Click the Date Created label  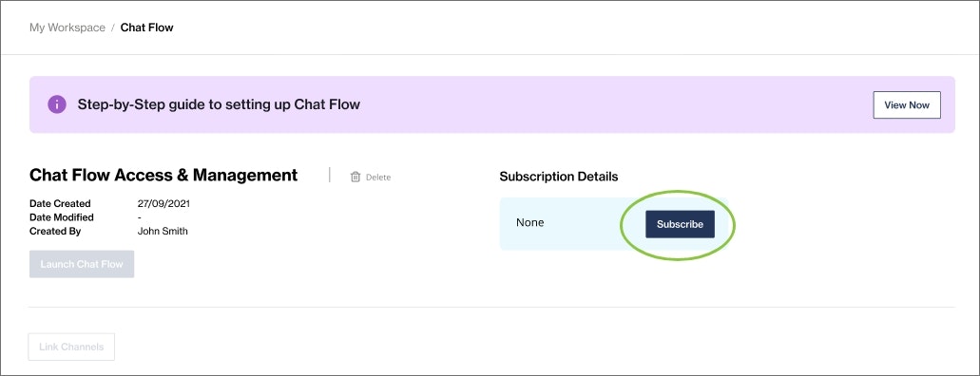pos(60,203)
